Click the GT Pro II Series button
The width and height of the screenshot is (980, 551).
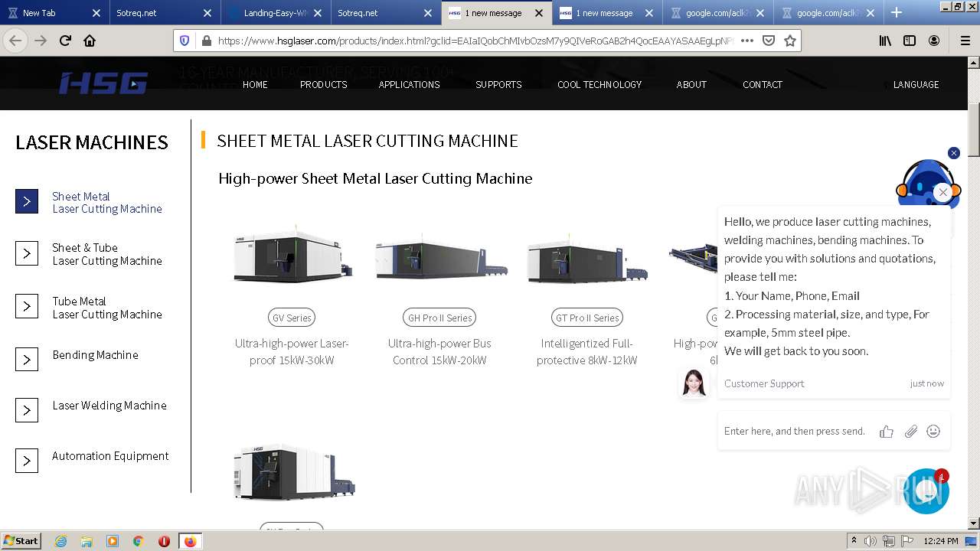[587, 318]
